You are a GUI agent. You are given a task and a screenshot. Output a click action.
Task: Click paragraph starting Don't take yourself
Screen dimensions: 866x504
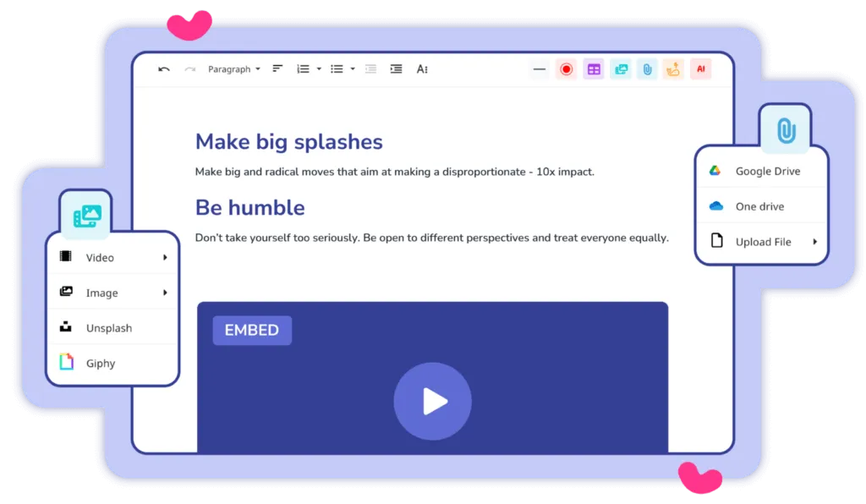point(432,238)
